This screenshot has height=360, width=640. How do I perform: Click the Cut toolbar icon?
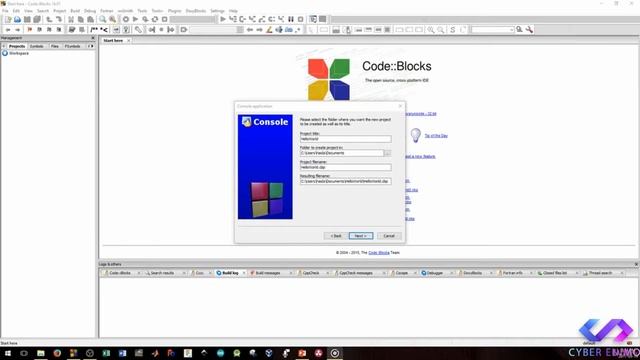(x=71, y=19)
